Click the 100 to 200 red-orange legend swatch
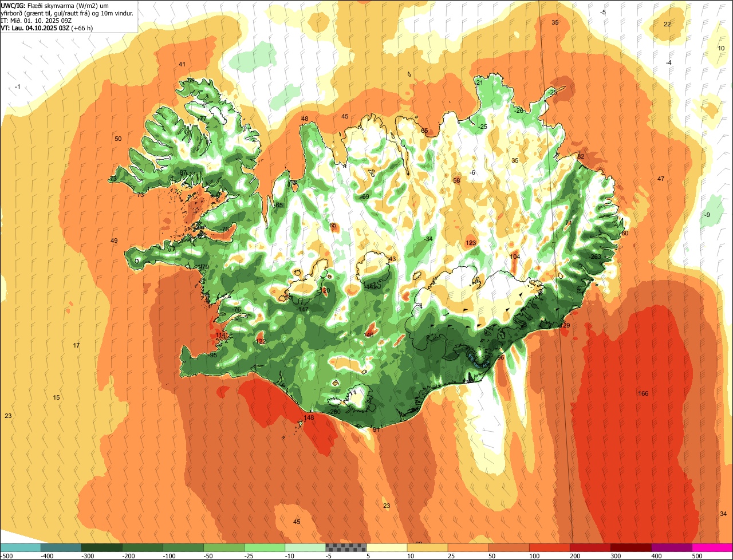The width and height of the screenshot is (733, 560). pyautogui.click(x=549, y=547)
